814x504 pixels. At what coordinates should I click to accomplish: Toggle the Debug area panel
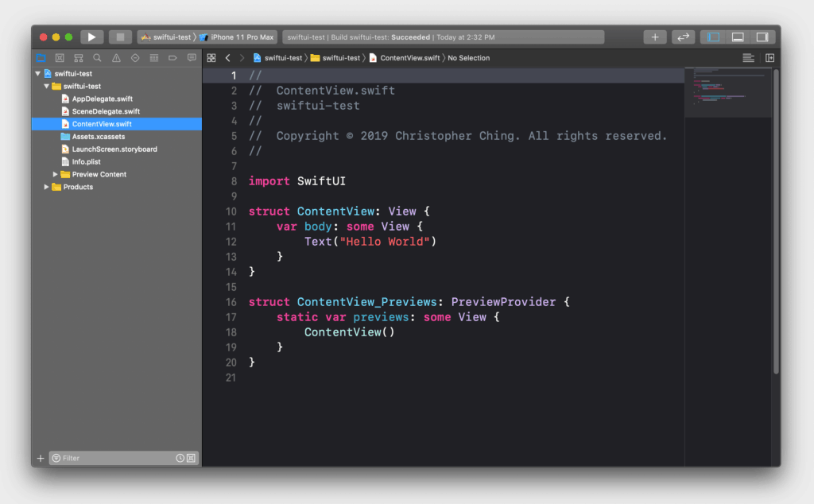click(738, 37)
